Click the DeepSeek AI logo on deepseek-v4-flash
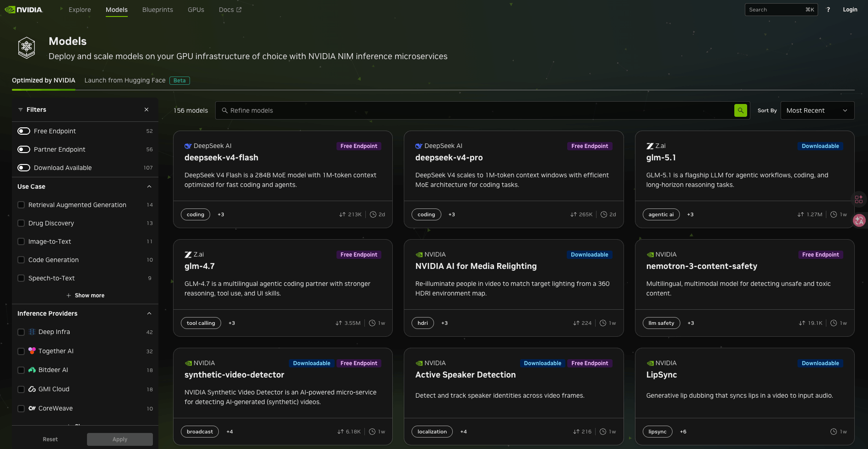The width and height of the screenshot is (868, 449). 188,146
